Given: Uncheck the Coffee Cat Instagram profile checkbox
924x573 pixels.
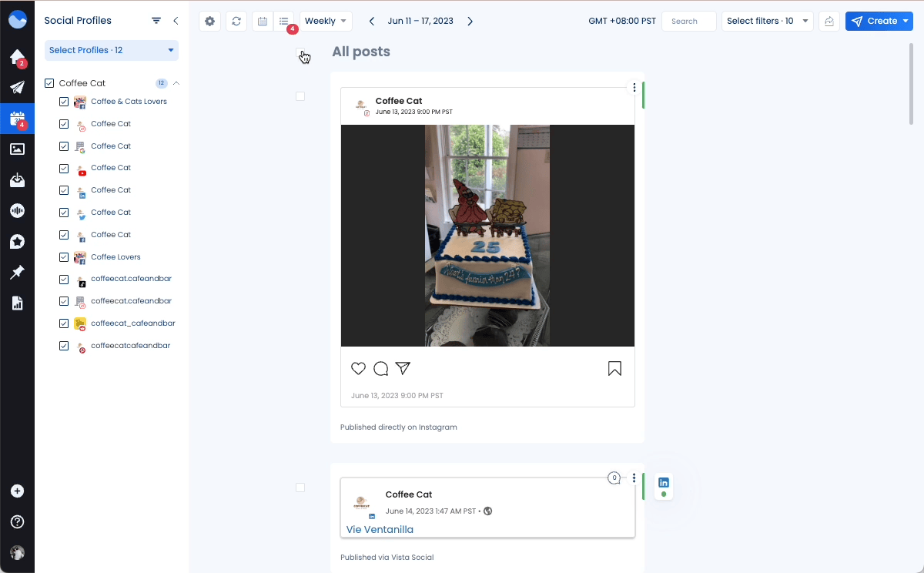Looking at the screenshot, I should pos(64,124).
